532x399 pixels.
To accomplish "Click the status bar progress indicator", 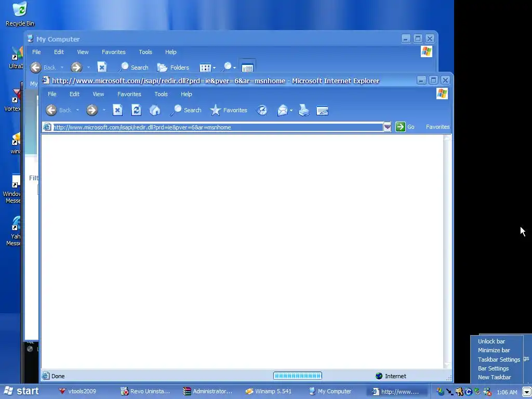I will [298, 376].
